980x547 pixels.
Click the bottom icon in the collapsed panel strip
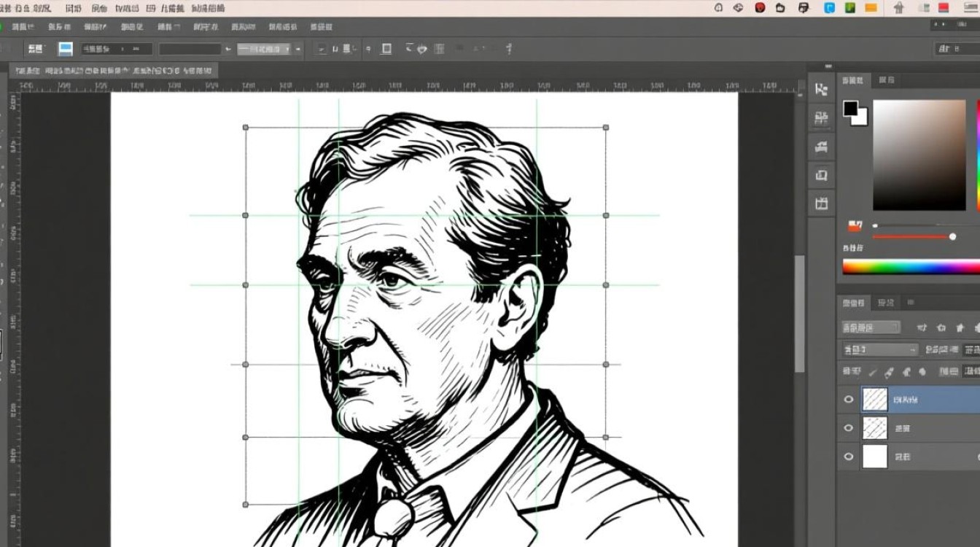pyautogui.click(x=822, y=203)
